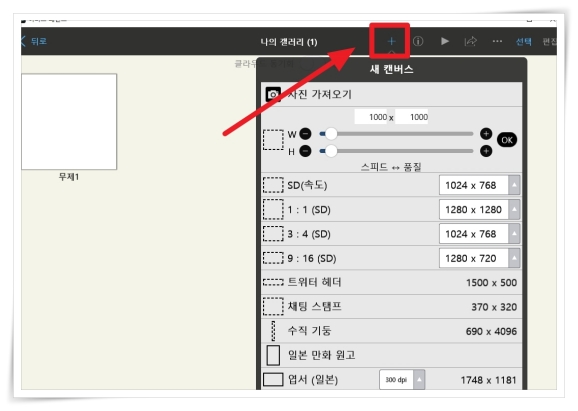This screenshot has width=578, height=411.
Task: Select the 9 : 16 (SD) canvas preset
Action: [391, 258]
